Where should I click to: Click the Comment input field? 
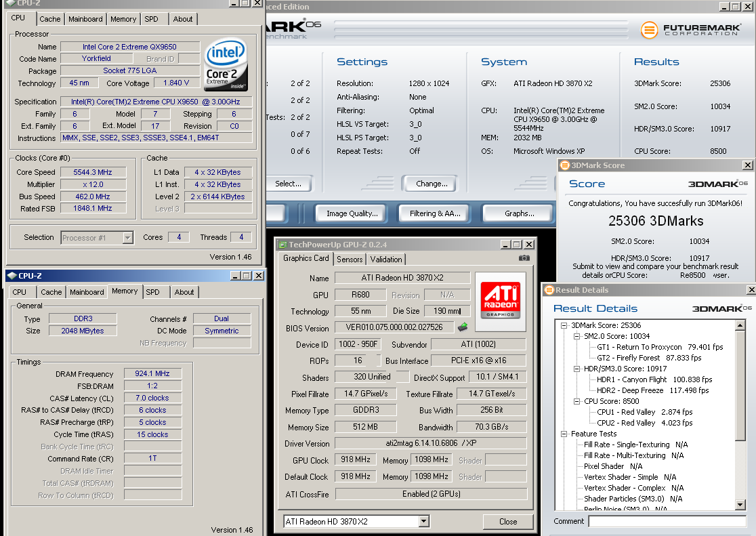[x=667, y=521]
